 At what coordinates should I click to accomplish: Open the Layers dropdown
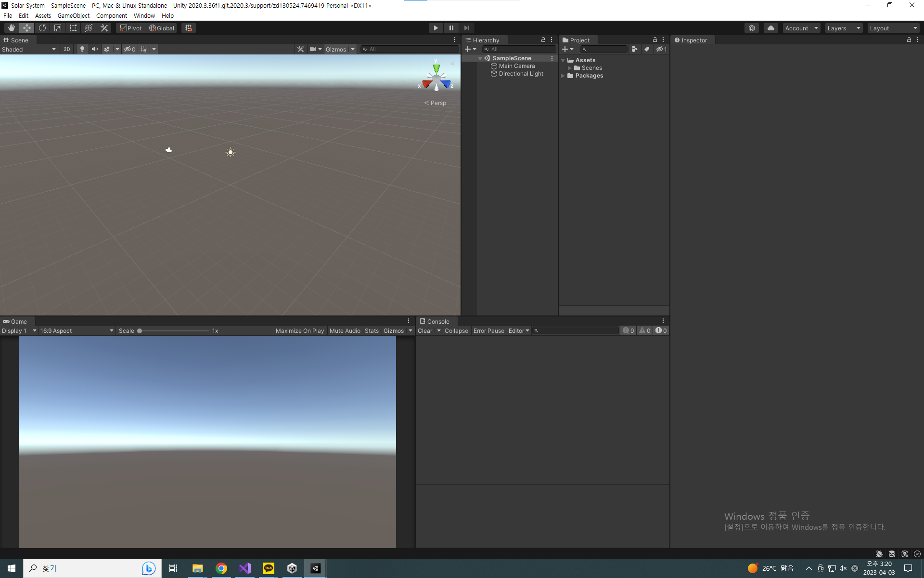[843, 28]
